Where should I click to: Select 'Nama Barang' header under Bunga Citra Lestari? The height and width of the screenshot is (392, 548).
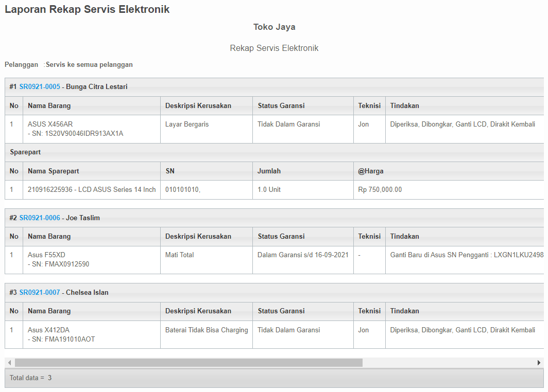point(49,106)
